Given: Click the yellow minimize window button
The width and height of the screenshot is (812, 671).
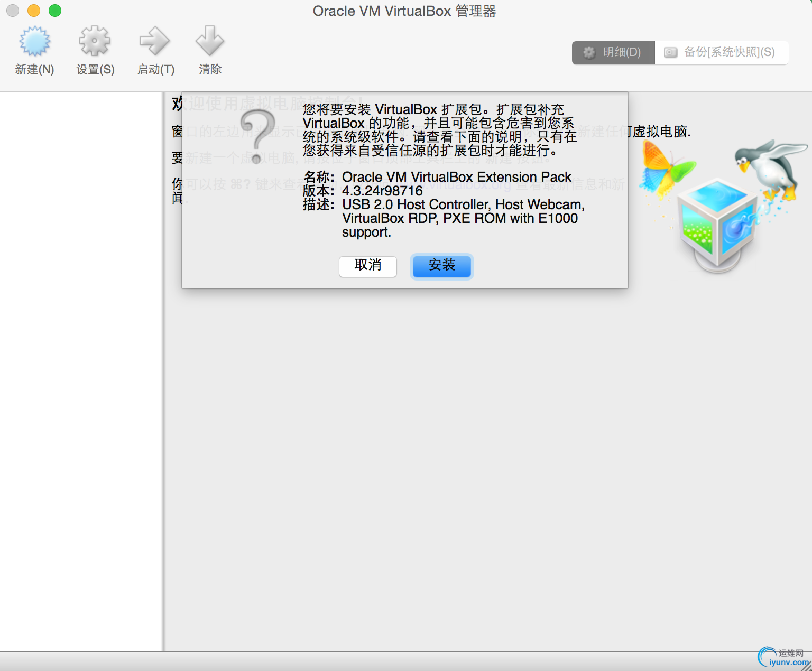Looking at the screenshot, I should click(34, 11).
